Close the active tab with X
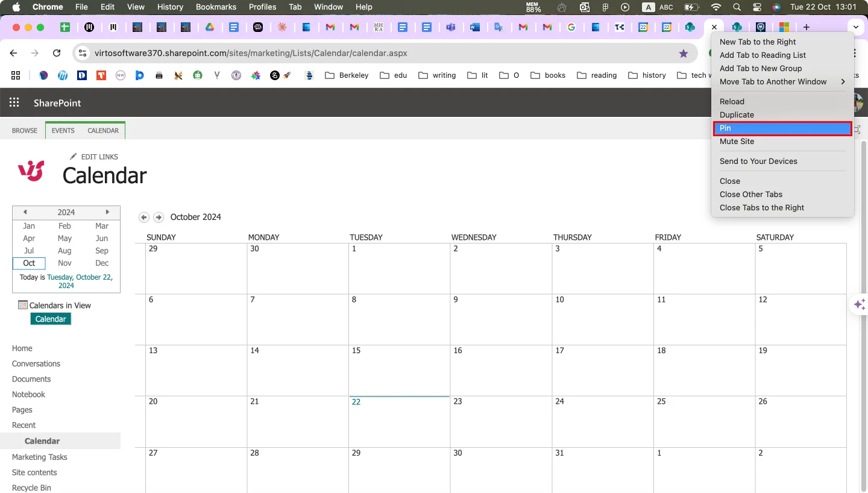868x493 pixels. coord(714,27)
